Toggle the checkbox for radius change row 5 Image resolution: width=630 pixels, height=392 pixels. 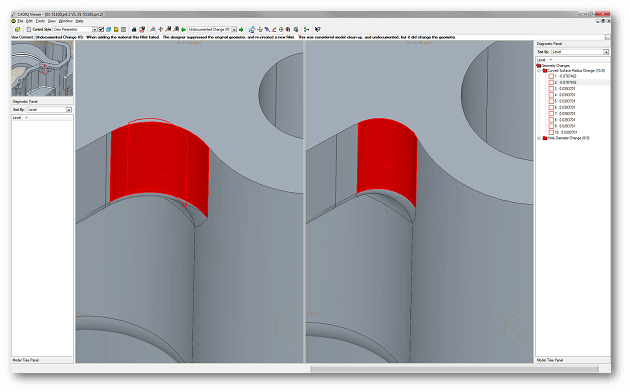(551, 101)
